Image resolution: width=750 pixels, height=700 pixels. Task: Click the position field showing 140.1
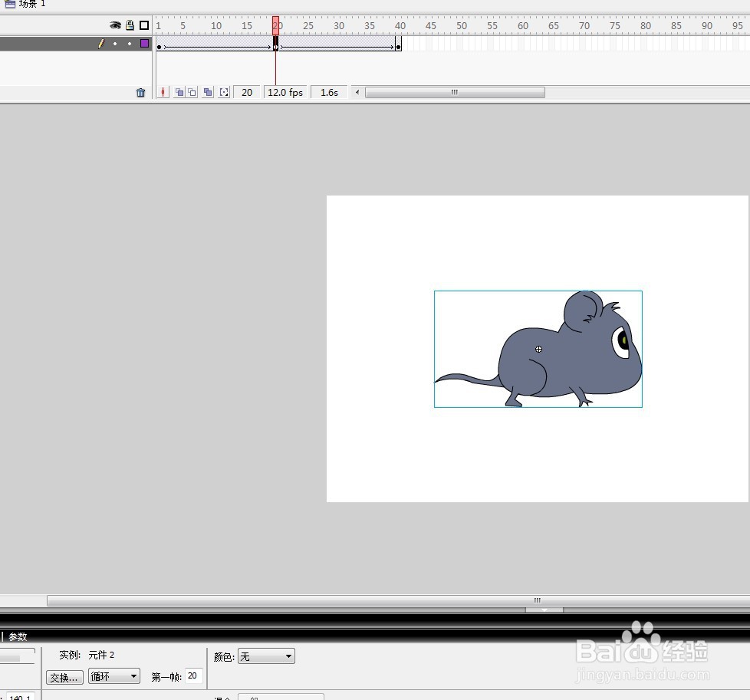click(20, 697)
